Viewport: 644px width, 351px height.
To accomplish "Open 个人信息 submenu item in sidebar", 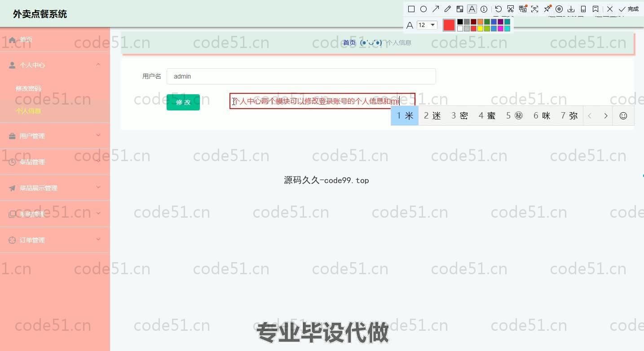I will [x=28, y=111].
